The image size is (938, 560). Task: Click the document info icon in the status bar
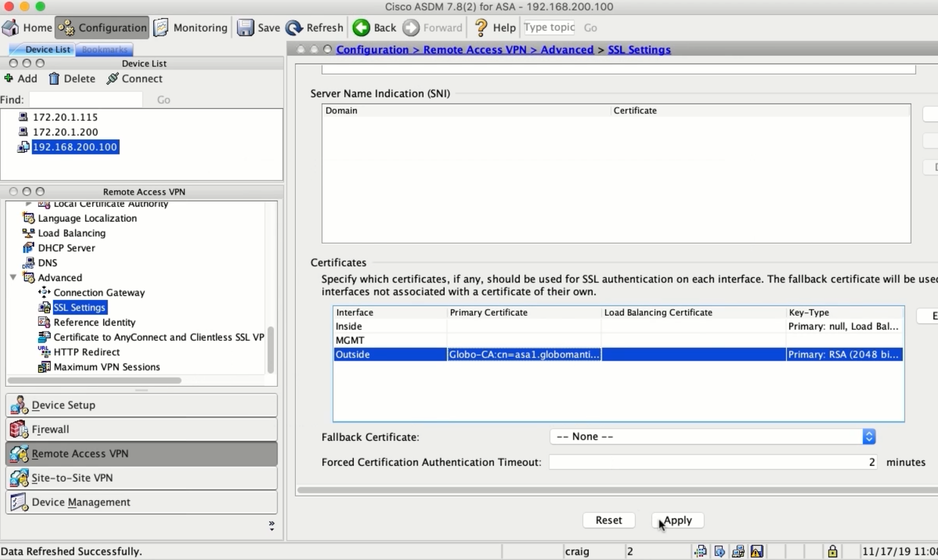point(720,551)
